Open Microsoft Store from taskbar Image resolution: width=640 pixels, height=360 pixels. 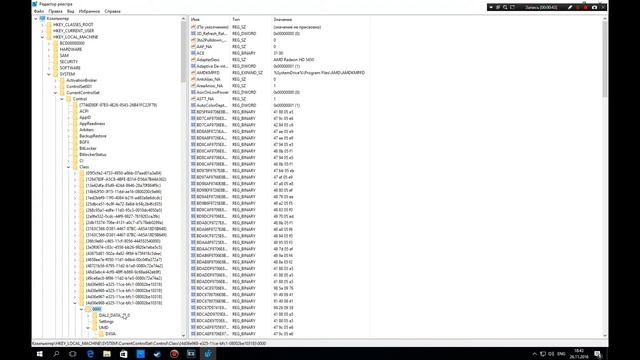(124, 354)
